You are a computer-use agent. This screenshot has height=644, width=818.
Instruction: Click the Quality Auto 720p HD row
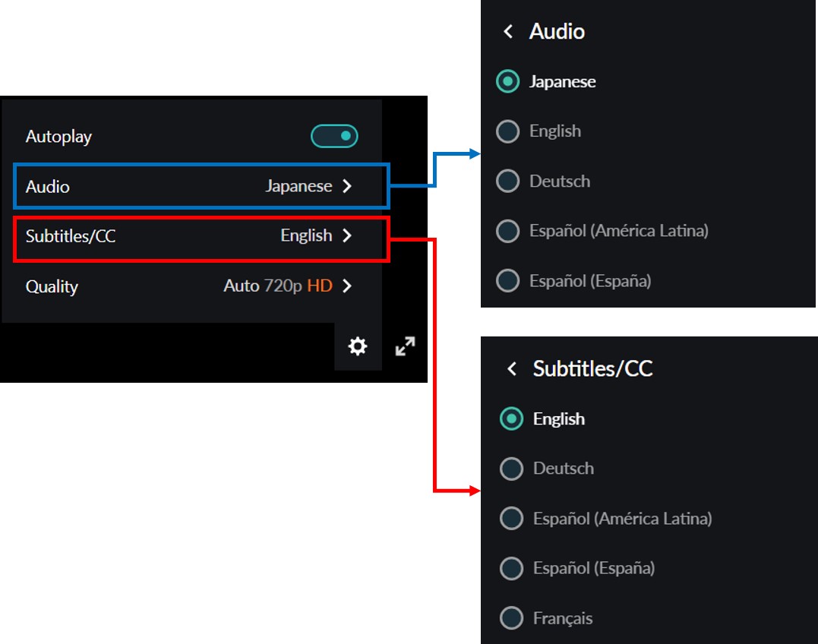coord(190,286)
